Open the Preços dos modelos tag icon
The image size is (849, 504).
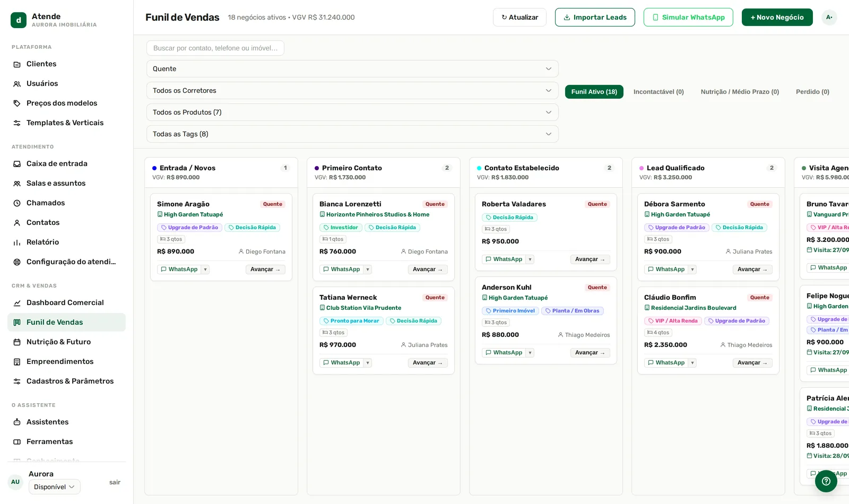[x=17, y=103]
